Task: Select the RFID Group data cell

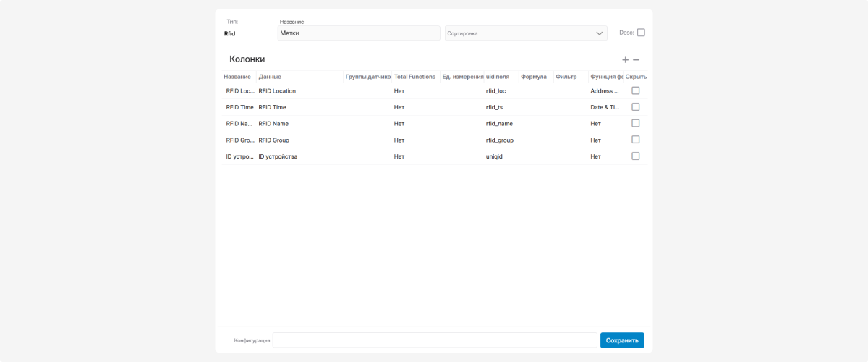Action: (x=274, y=140)
